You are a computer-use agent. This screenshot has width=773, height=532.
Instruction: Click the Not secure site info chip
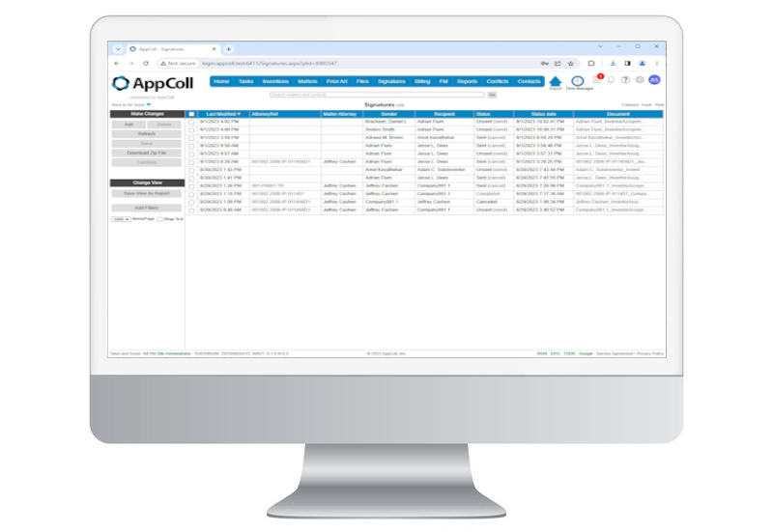click(x=178, y=63)
